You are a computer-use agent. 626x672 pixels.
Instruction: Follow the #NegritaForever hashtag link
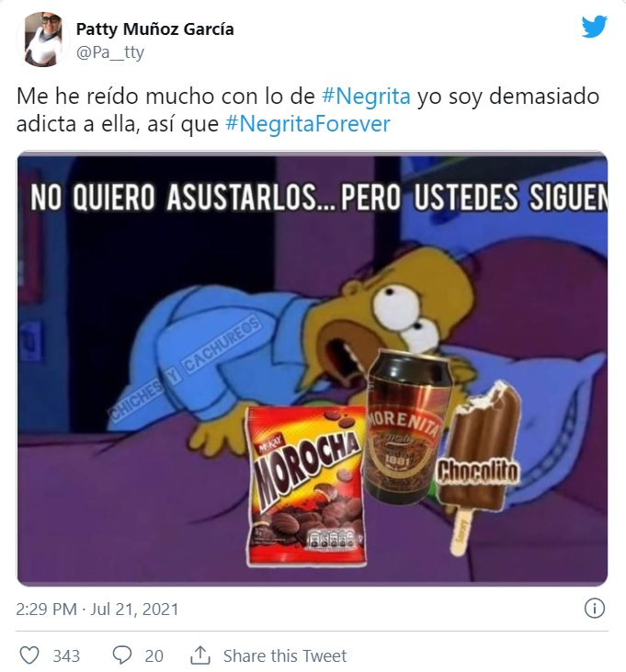(308, 124)
